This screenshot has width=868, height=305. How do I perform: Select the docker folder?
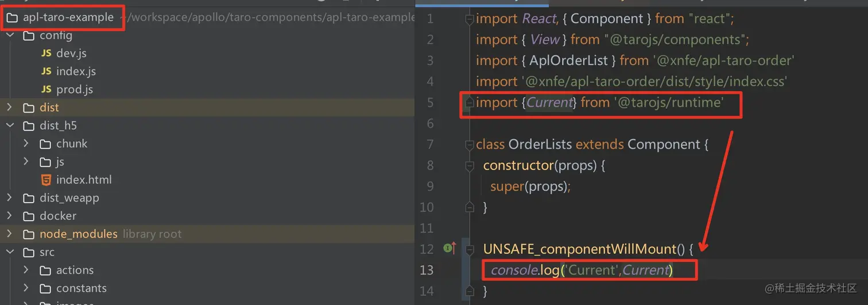click(x=58, y=216)
